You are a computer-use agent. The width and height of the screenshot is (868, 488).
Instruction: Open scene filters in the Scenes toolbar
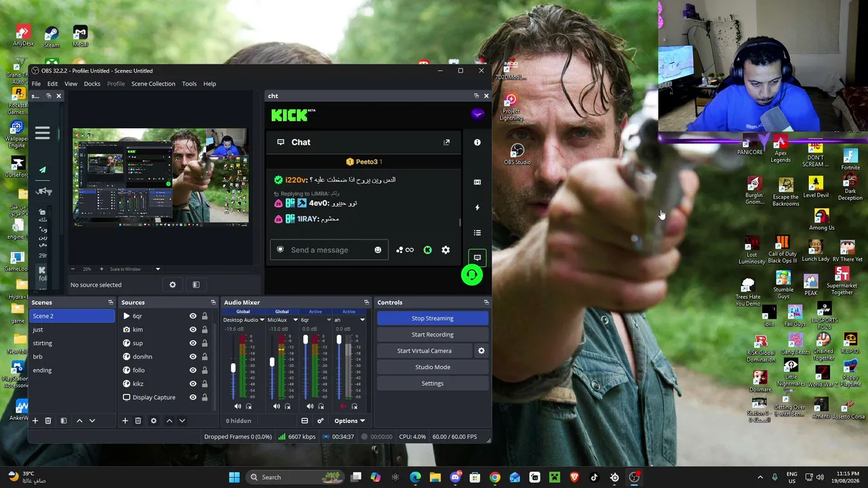[64, 421]
